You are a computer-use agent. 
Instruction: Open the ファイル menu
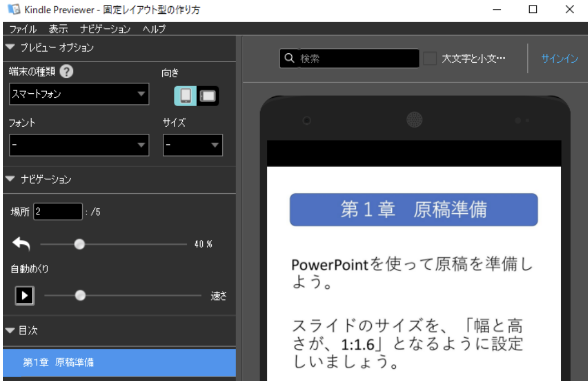[x=23, y=29]
